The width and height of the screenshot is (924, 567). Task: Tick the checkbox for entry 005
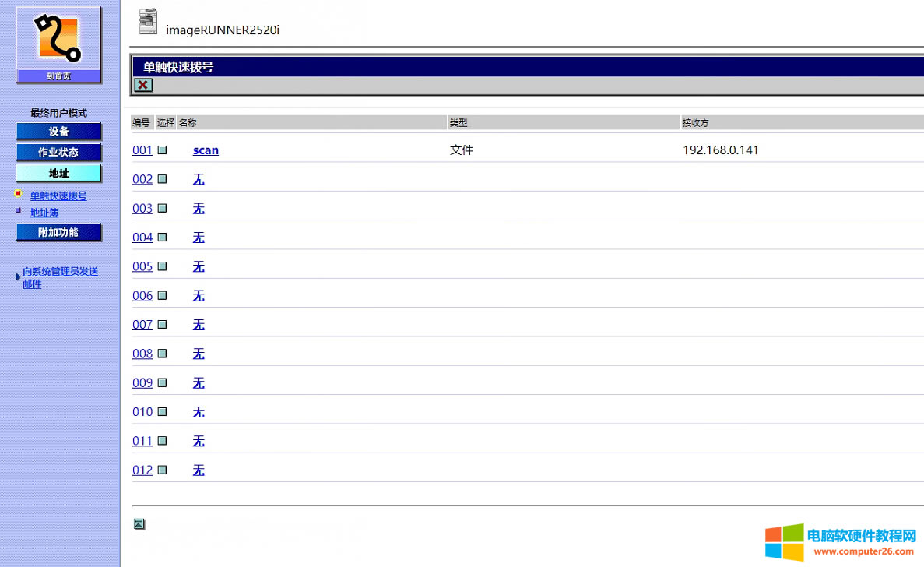click(x=162, y=266)
